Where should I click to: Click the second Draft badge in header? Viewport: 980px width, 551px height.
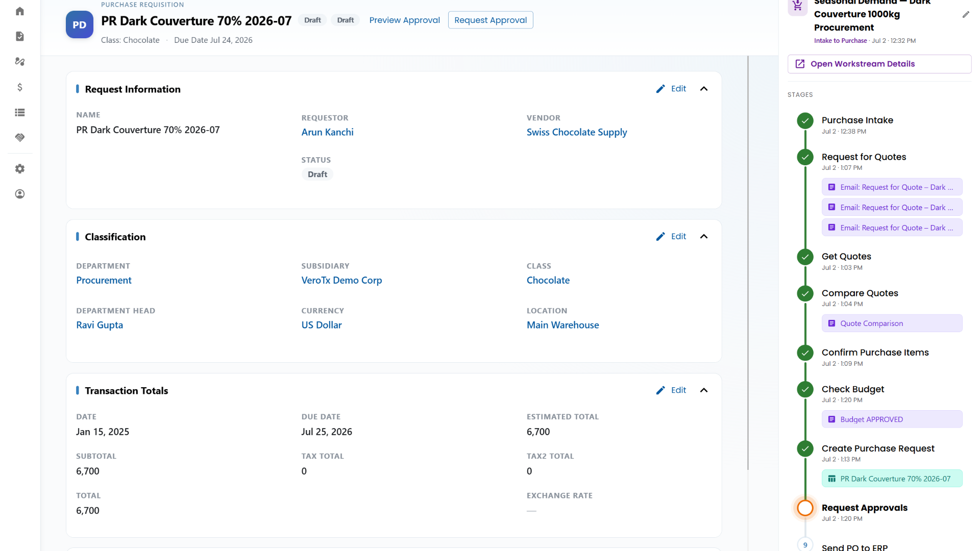pos(345,20)
